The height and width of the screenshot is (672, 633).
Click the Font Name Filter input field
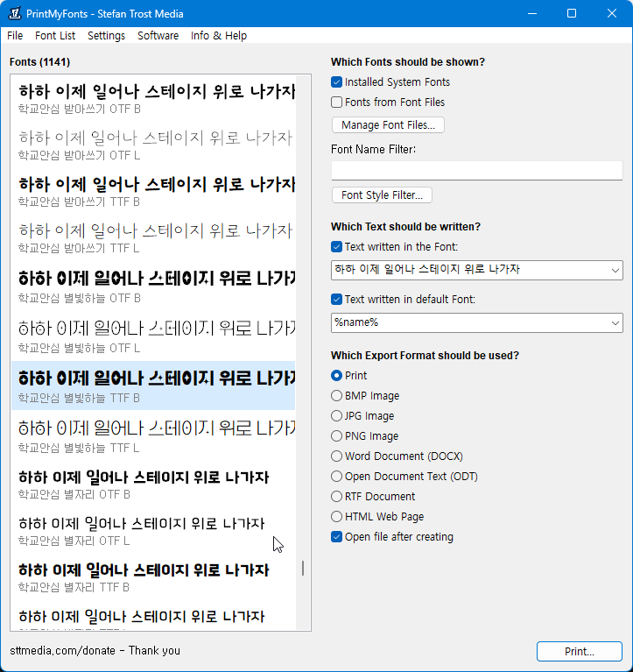point(476,171)
